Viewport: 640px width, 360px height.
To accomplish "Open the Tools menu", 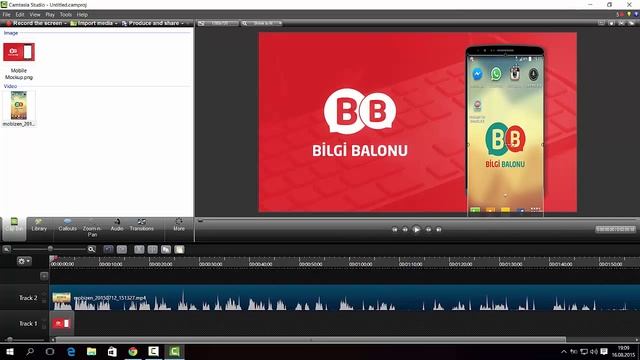I will 66,14.
